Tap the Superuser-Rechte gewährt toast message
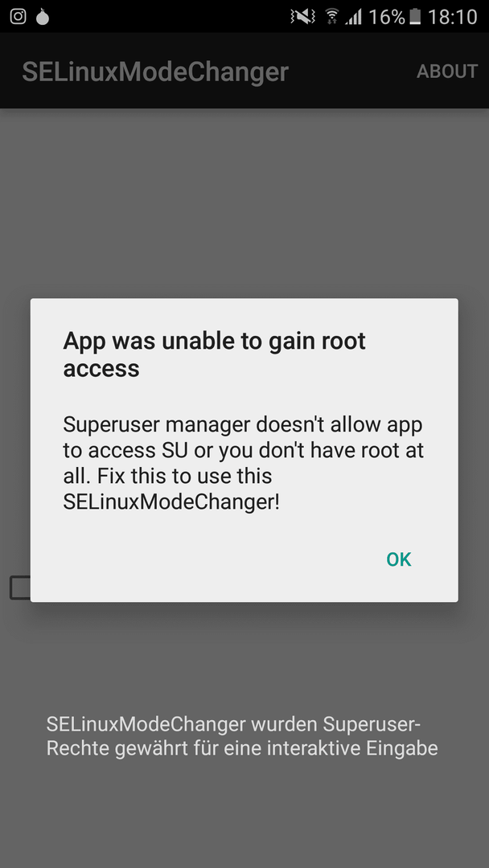This screenshot has height=868, width=489. point(242,735)
